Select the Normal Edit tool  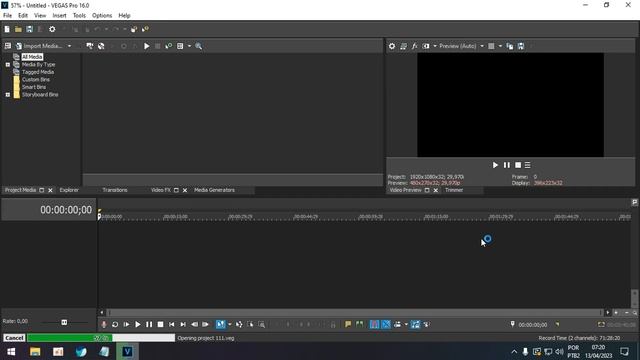coord(220,324)
